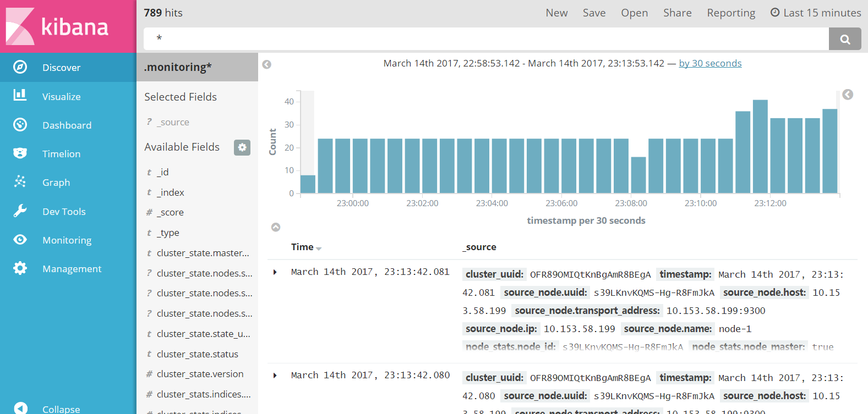Click the Selected Fields heading
The height and width of the screenshot is (414, 868).
click(x=181, y=97)
